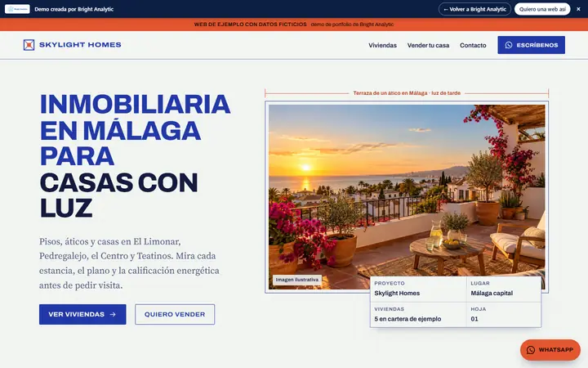Click Quiero una web así button
Viewport: 588px width, 368px height.
[x=542, y=9]
